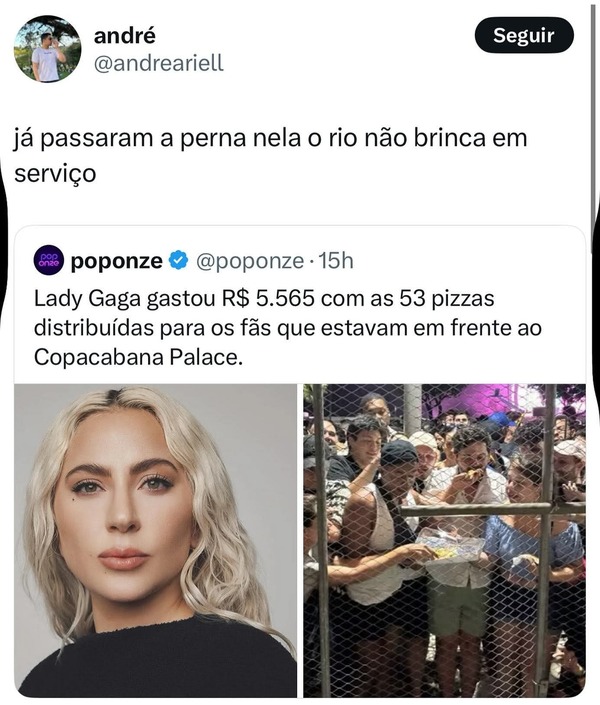
Task: Open the poponze purple logo avatar
Action: coord(49,260)
